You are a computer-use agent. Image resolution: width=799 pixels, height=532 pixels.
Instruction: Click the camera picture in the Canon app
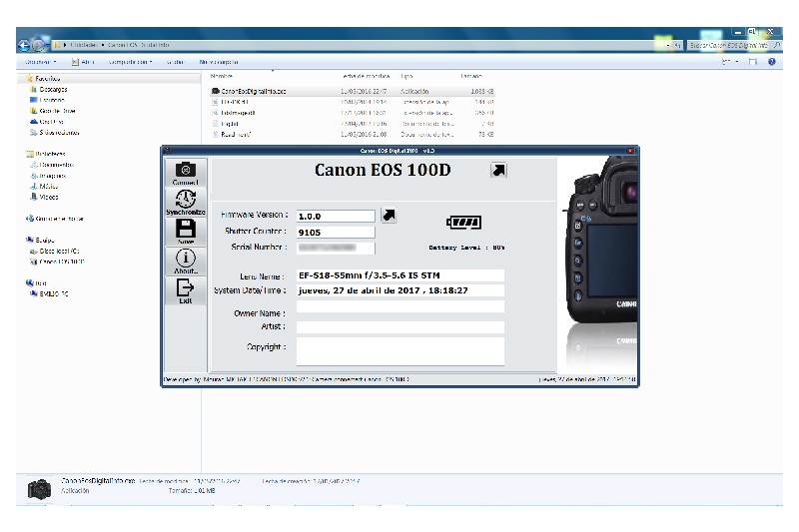(600, 263)
